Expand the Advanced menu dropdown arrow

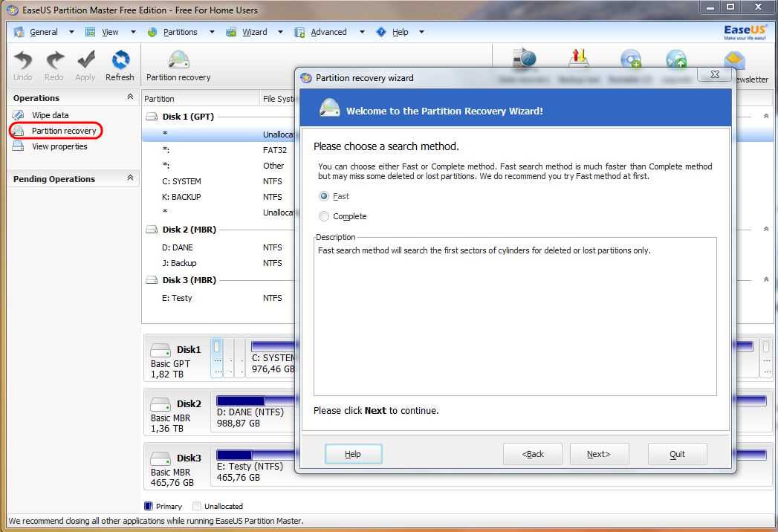pos(362,32)
